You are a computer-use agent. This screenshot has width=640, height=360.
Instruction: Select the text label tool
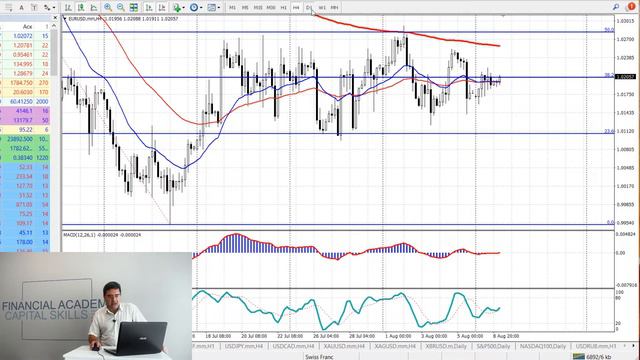pyautogui.click(x=22, y=7)
